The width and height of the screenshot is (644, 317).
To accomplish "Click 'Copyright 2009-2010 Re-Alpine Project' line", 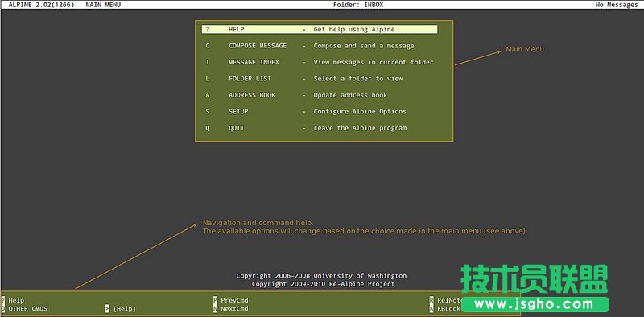I will tap(324, 284).
